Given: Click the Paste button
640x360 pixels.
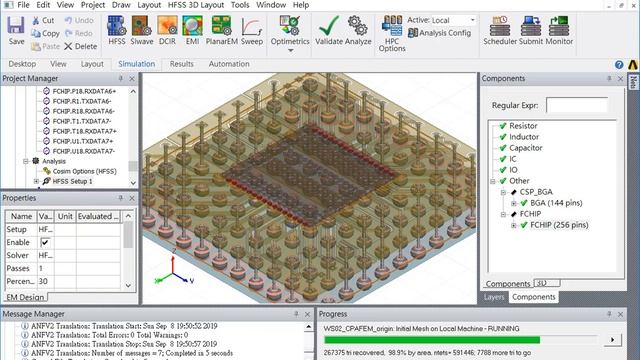Looking at the screenshot, I should click(46, 47).
